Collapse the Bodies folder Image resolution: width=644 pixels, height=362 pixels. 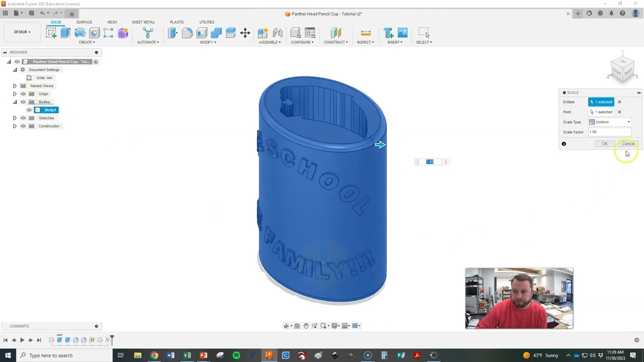click(x=15, y=102)
